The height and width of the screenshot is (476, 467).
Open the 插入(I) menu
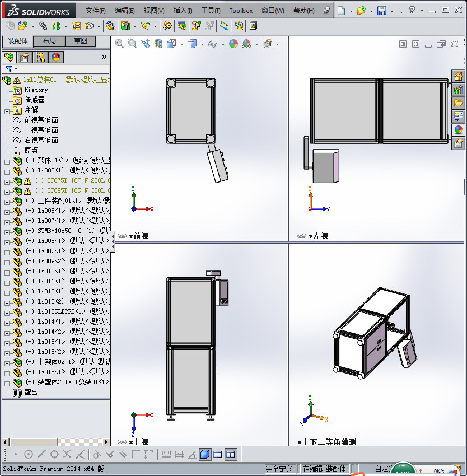[x=183, y=11]
